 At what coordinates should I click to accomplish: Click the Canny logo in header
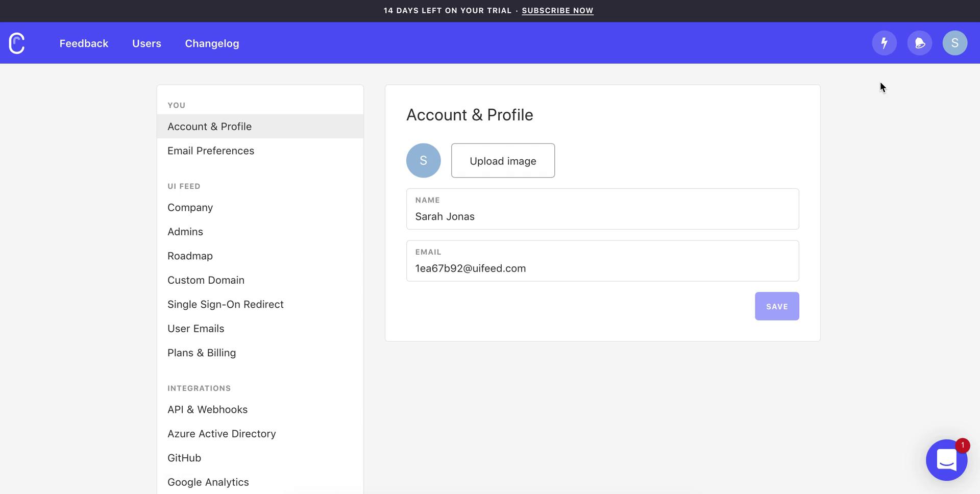pos(17,43)
